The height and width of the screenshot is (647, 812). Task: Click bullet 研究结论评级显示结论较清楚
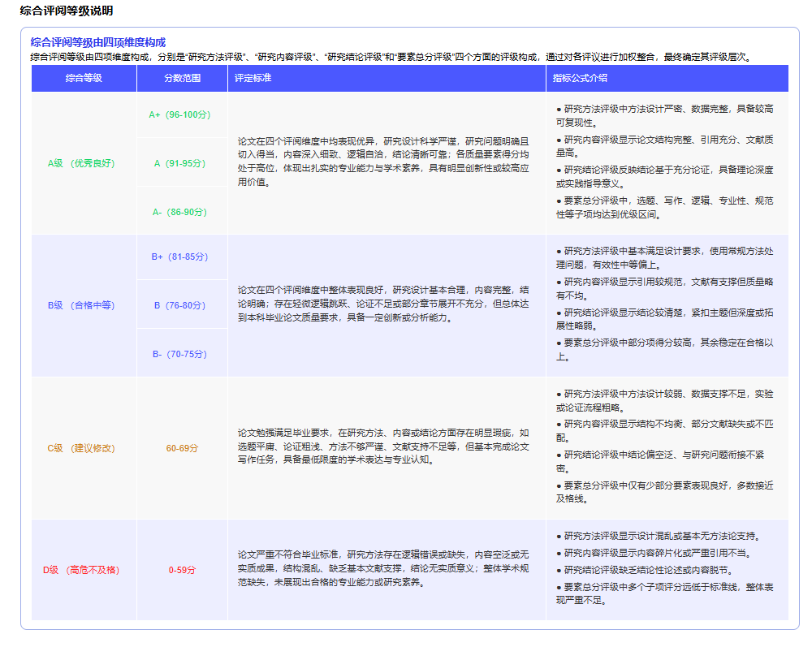click(x=665, y=319)
